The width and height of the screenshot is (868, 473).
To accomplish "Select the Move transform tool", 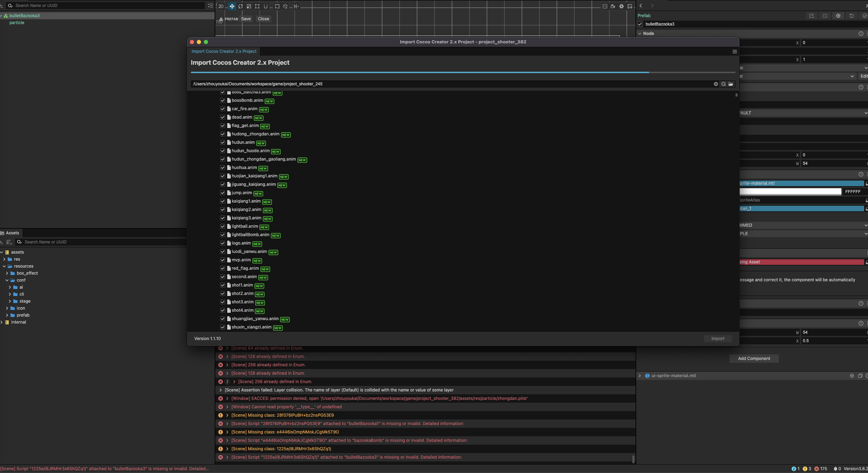I will [232, 6].
